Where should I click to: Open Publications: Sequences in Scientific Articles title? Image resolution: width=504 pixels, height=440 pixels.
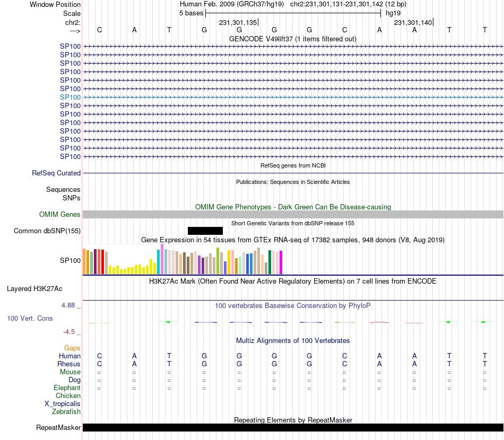[x=293, y=182]
